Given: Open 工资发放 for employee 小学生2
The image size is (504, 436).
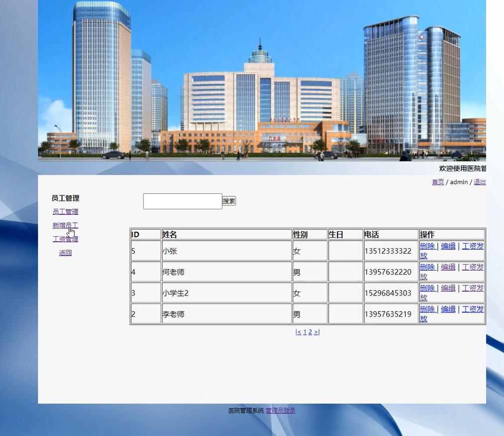Looking at the screenshot, I should (x=473, y=288).
